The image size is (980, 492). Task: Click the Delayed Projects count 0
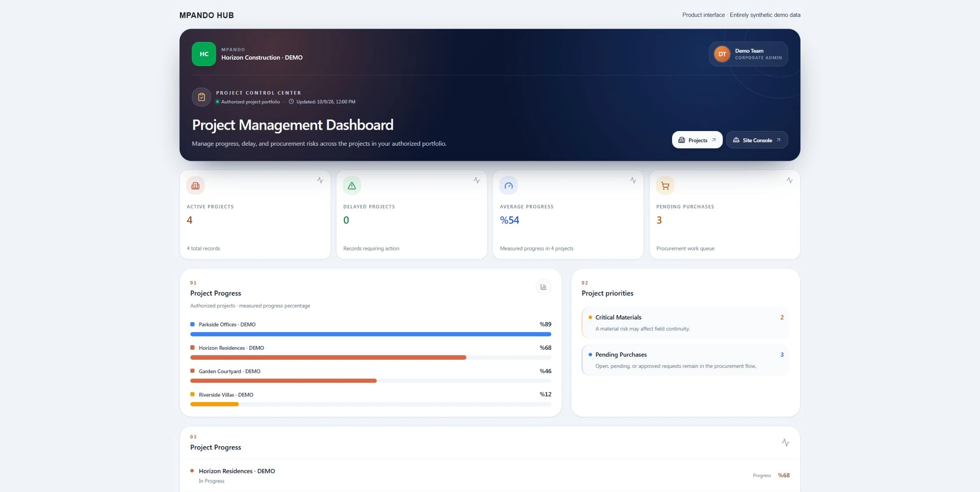pyautogui.click(x=346, y=220)
